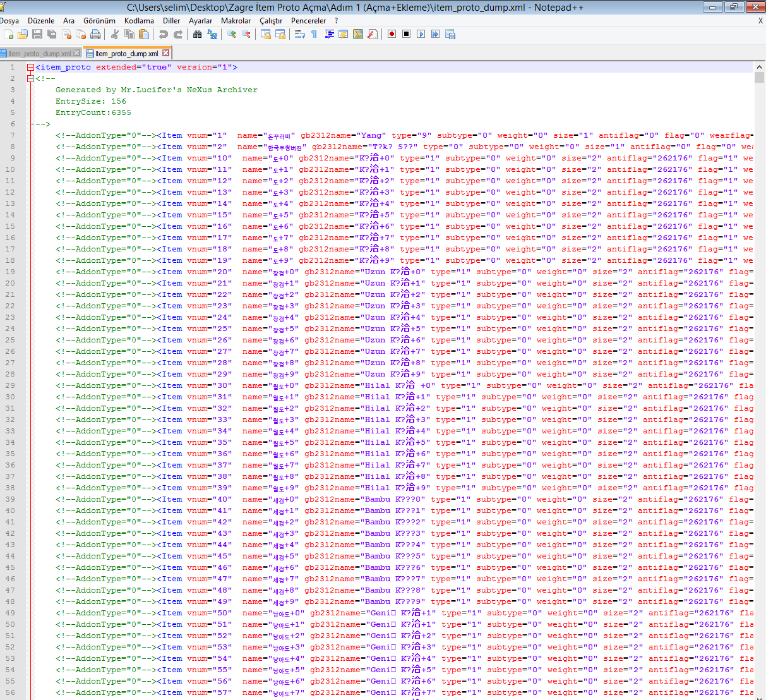Open the Ara menu

pos(69,21)
